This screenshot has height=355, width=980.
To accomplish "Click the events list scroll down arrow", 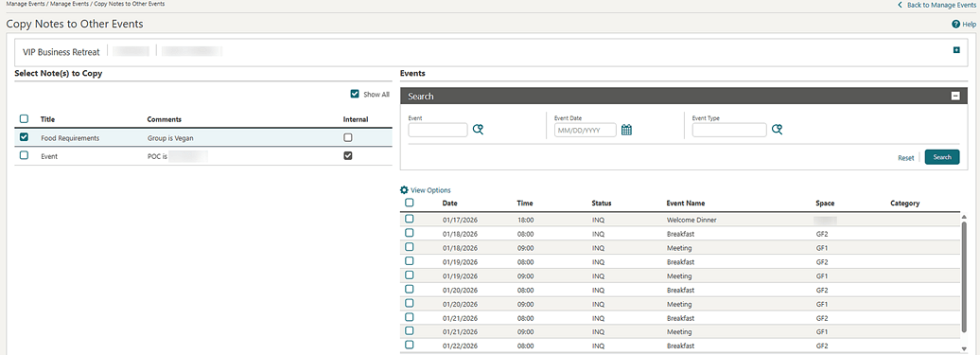I will tap(964, 348).
